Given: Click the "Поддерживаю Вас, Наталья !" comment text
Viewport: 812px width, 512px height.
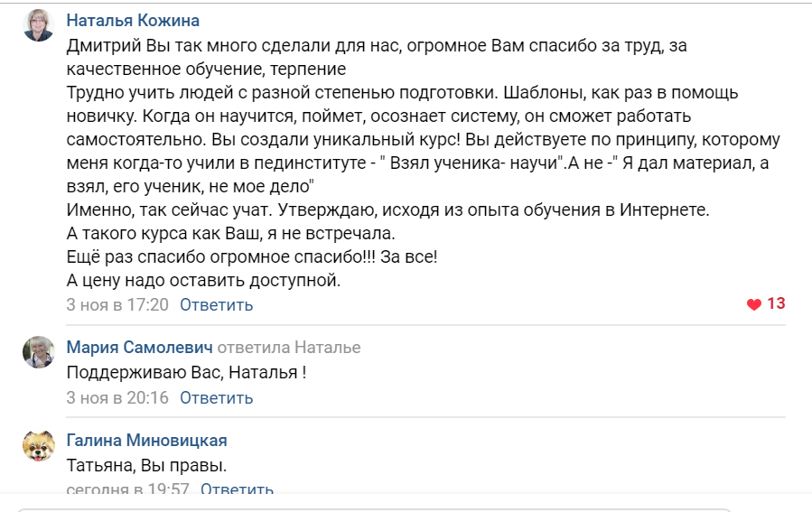Looking at the screenshot, I should pos(186,372).
